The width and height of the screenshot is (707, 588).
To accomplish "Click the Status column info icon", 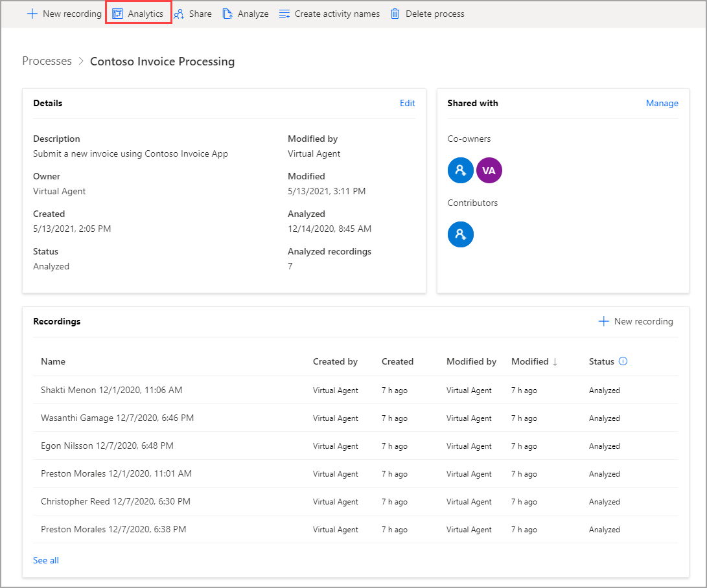I will [x=624, y=361].
